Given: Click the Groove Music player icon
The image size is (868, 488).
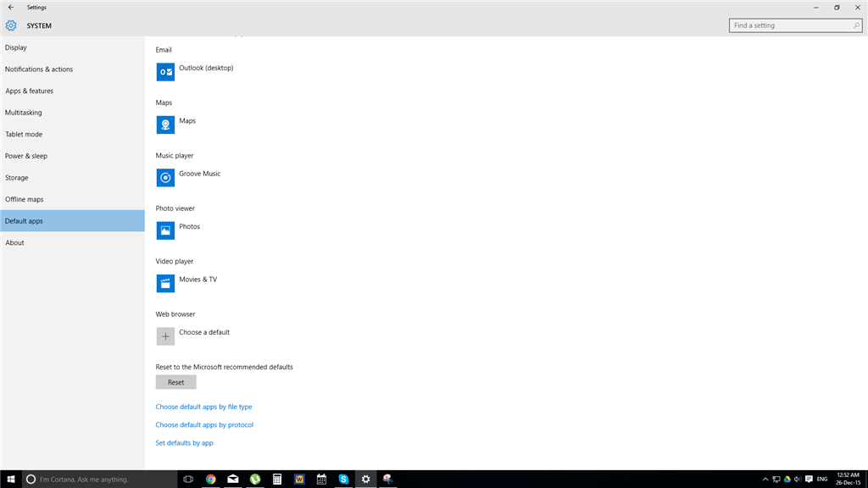Looking at the screenshot, I should tap(165, 178).
